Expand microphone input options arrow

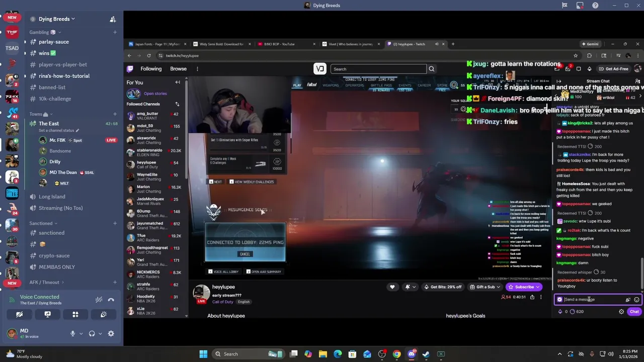pyautogui.click(x=80, y=333)
